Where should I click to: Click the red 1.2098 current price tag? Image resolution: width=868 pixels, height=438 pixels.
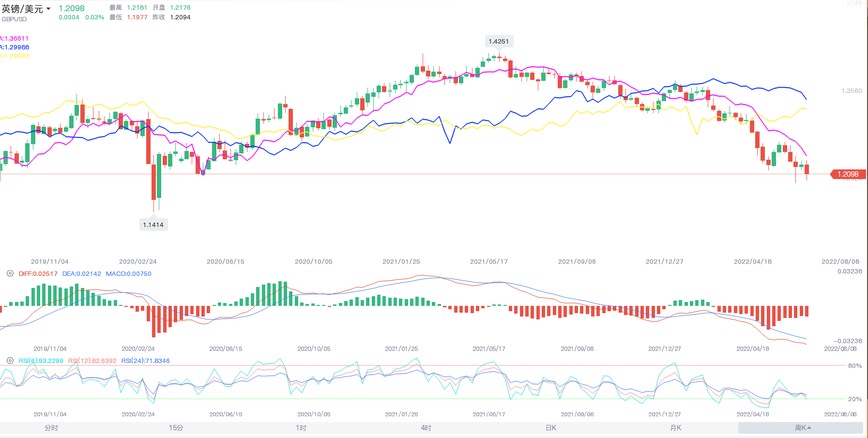coord(848,174)
